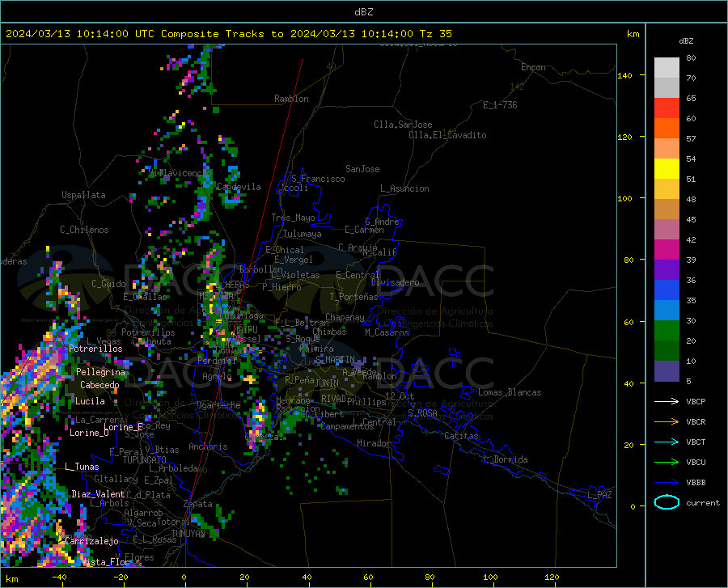
Task: Click the orange VBCR arrow legend icon
Action: click(x=667, y=421)
